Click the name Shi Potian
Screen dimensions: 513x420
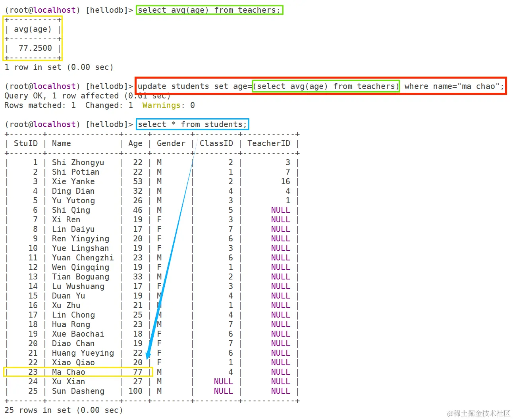[75, 172]
